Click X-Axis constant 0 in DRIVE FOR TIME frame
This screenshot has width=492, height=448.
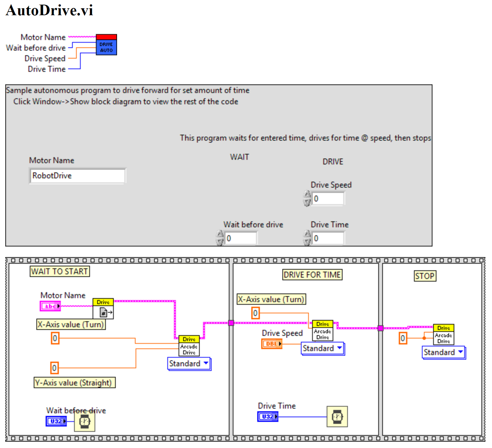click(x=255, y=313)
